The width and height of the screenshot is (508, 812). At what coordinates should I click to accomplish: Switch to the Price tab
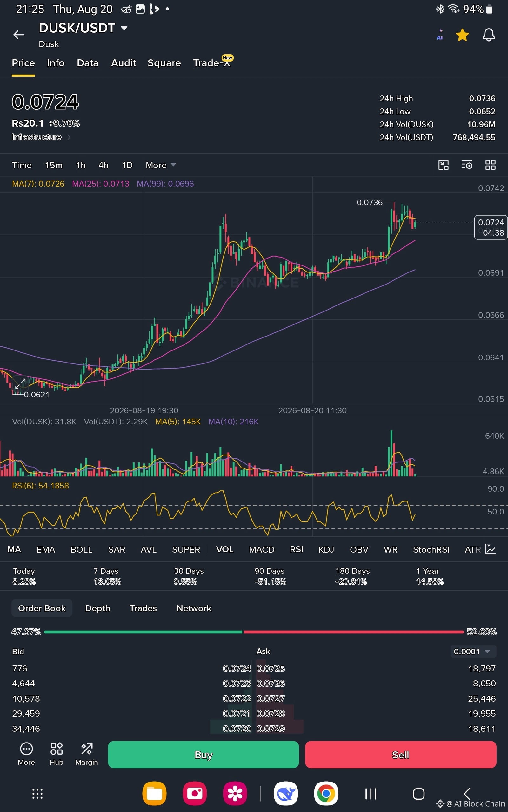tap(23, 63)
